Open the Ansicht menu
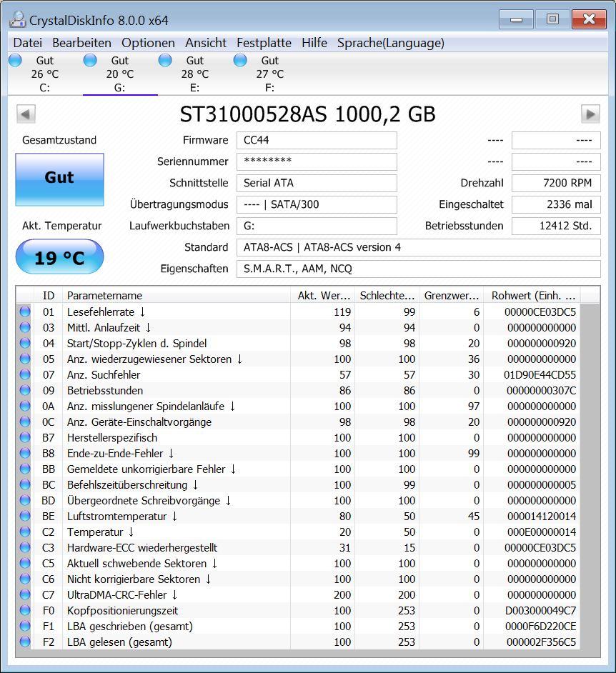The height and width of the screenshot is (673, 616). (206, 43)
